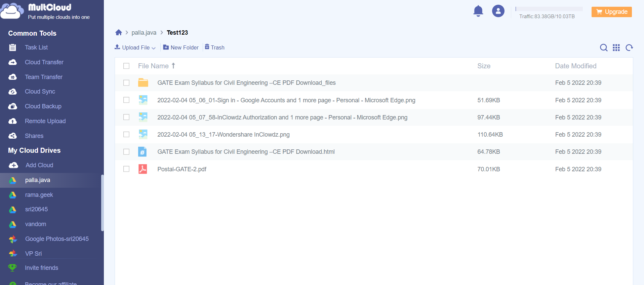644x285 pixels.
Task: Select Google Photos-sri20645 drive
Action: 57,239
